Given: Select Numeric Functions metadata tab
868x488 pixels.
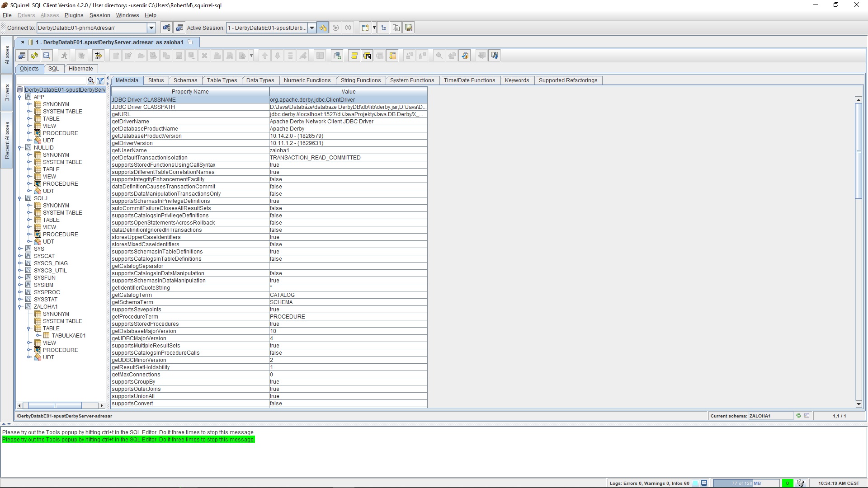Looking at the screenshot, I should 307,80.
